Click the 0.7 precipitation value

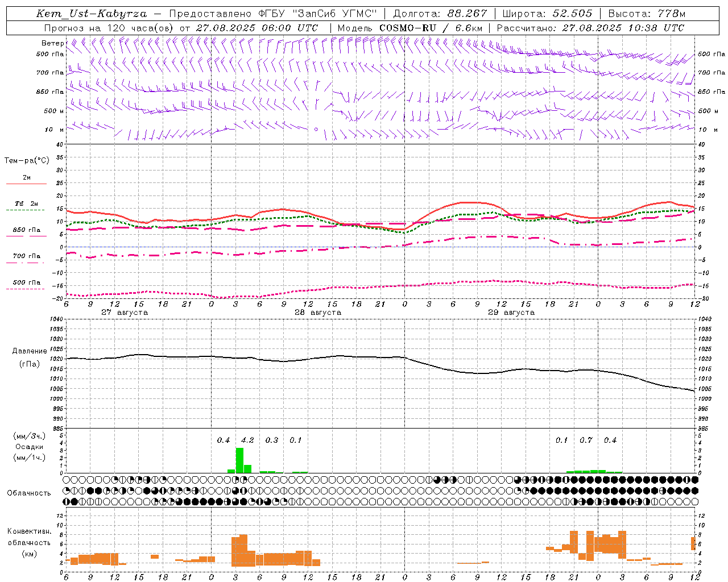[586, 440]
